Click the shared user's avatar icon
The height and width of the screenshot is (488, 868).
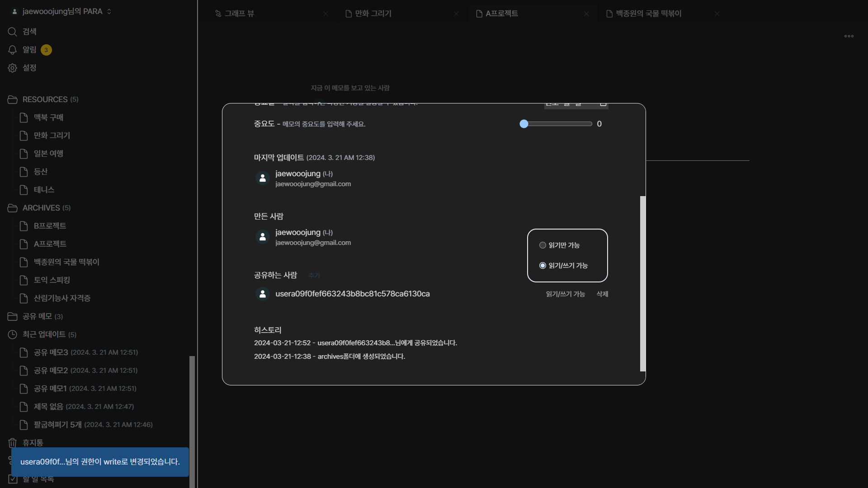click(x=262, y=294)
